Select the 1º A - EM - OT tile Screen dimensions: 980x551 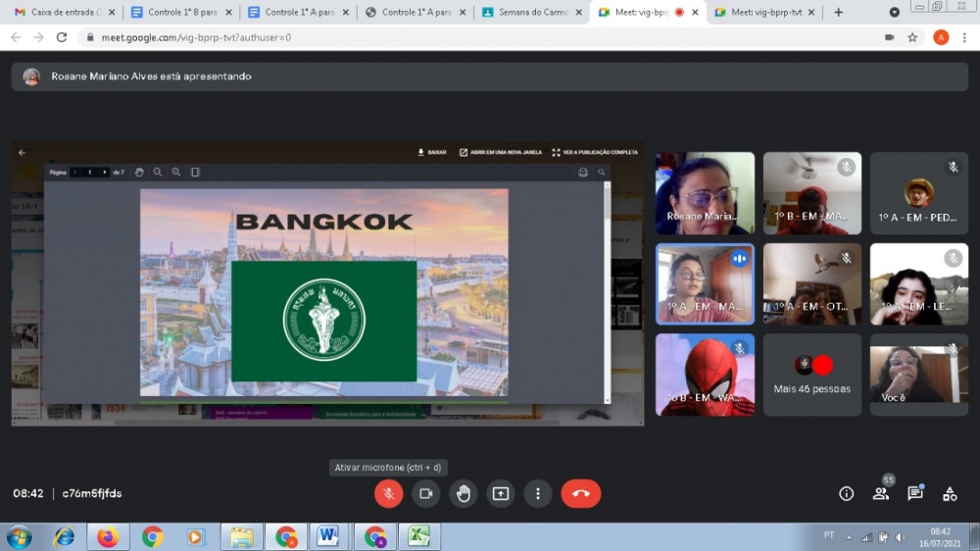[811, 284]
